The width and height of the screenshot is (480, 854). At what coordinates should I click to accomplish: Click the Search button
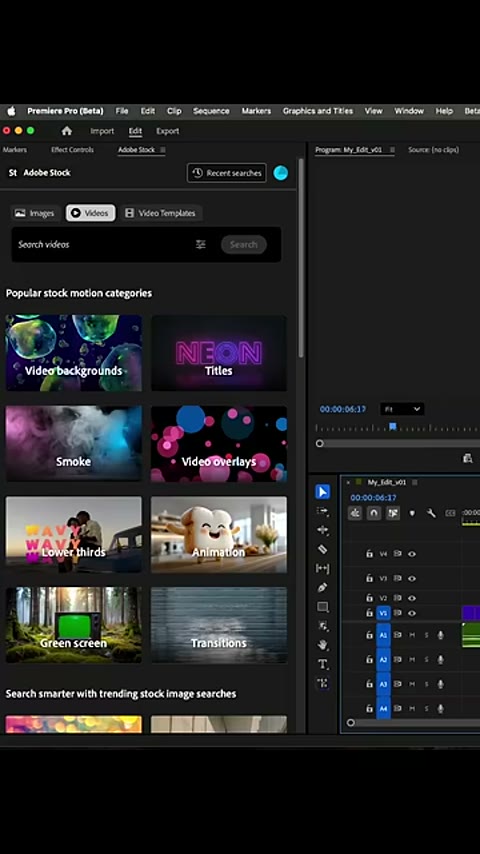pos(244,245)
